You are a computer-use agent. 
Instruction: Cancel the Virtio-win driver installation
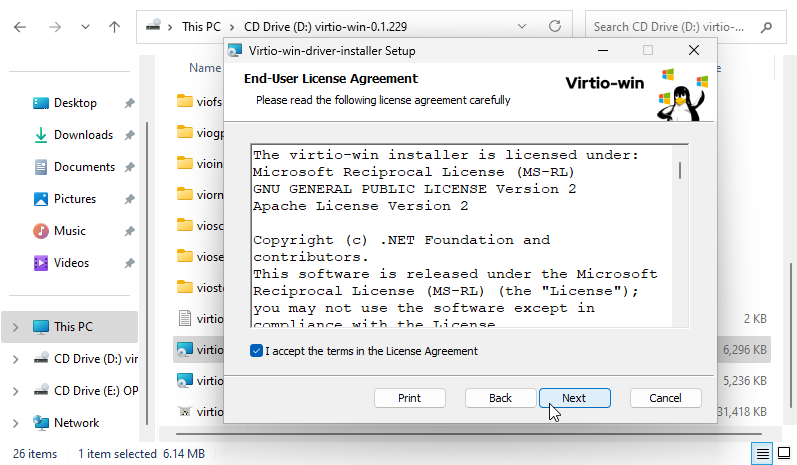pos(665,398)
